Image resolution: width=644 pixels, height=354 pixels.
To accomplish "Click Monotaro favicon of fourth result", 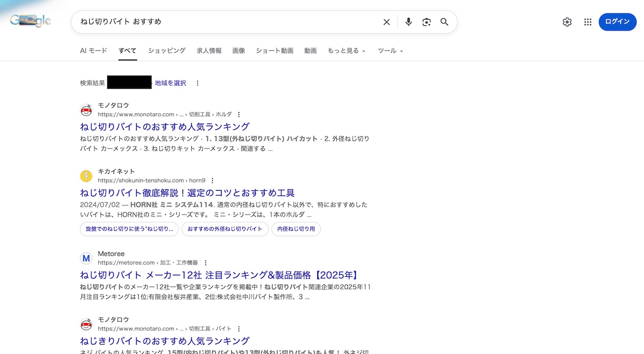I will (86, 324).
